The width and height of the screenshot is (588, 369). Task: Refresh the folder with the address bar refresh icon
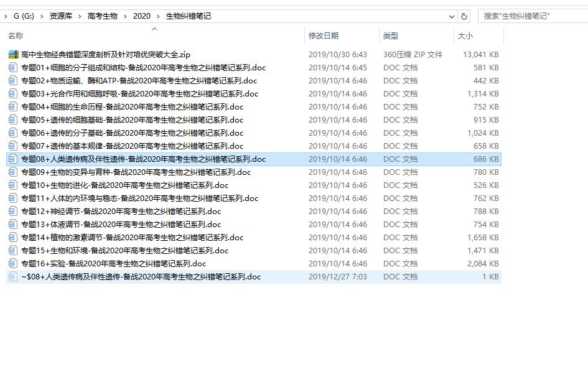[x=464, y=17]
